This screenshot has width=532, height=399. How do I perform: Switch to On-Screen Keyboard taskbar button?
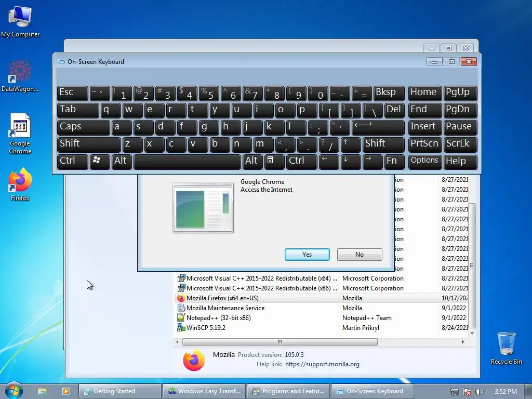point(372,391)
